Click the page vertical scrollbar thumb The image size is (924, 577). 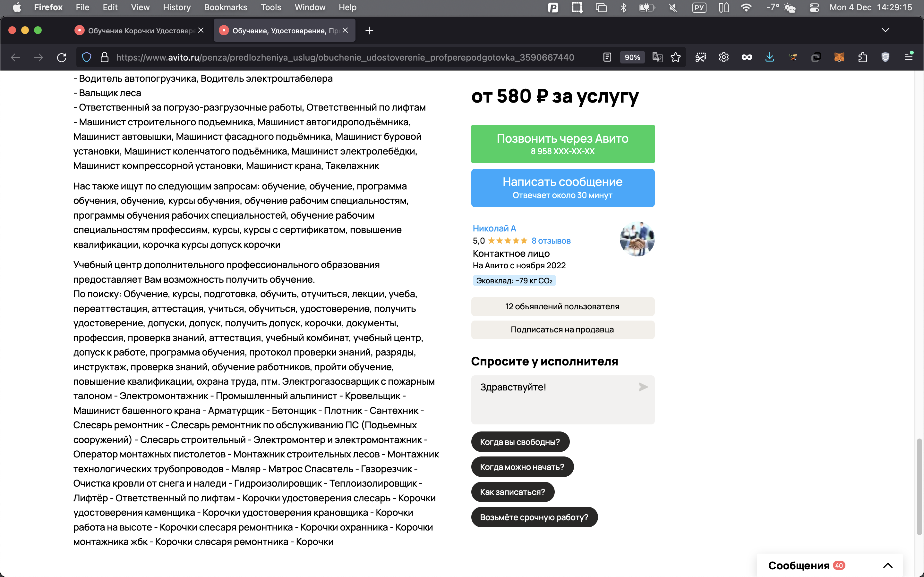pyautogui.click(x=919, y=487)
